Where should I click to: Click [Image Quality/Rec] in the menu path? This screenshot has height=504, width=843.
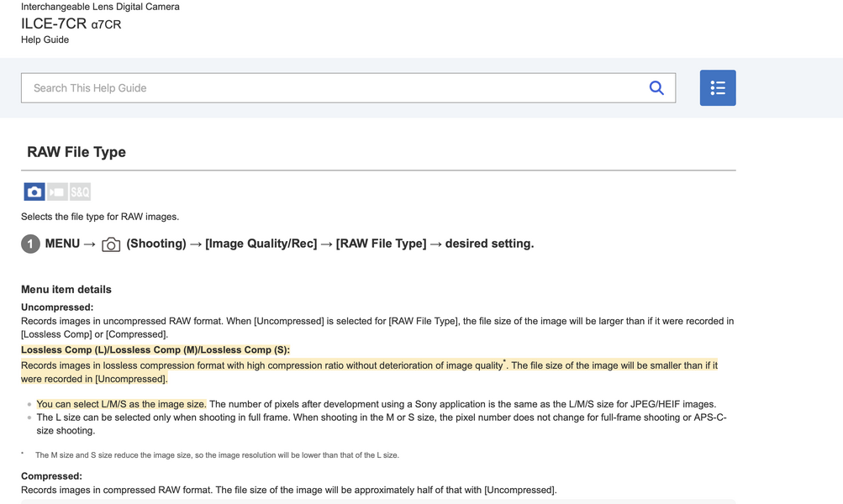[261, 244]
